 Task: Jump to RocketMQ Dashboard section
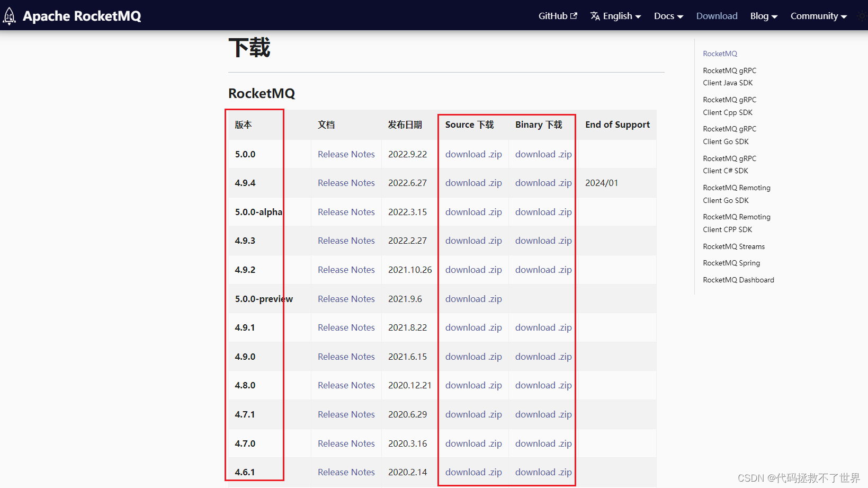[x=738, y=280]
